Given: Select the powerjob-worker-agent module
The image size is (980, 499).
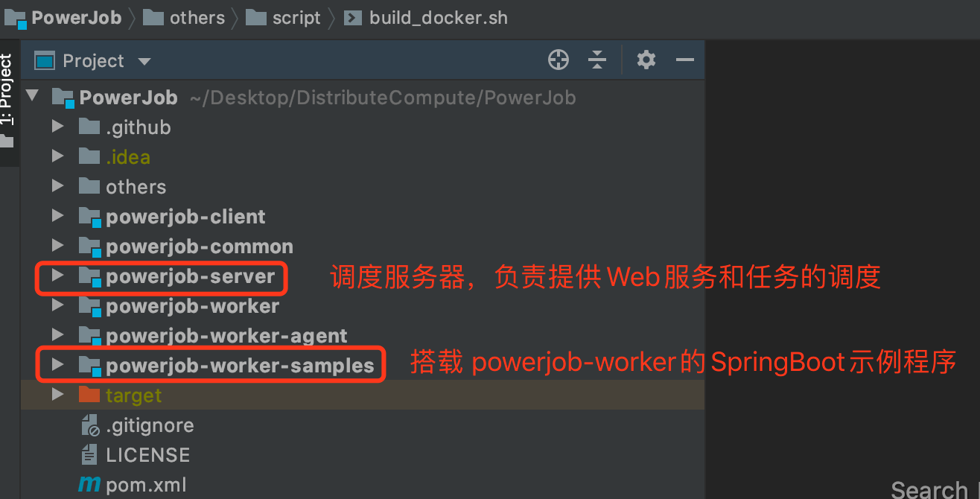Looking at the screenshot, I should [226, 336].
